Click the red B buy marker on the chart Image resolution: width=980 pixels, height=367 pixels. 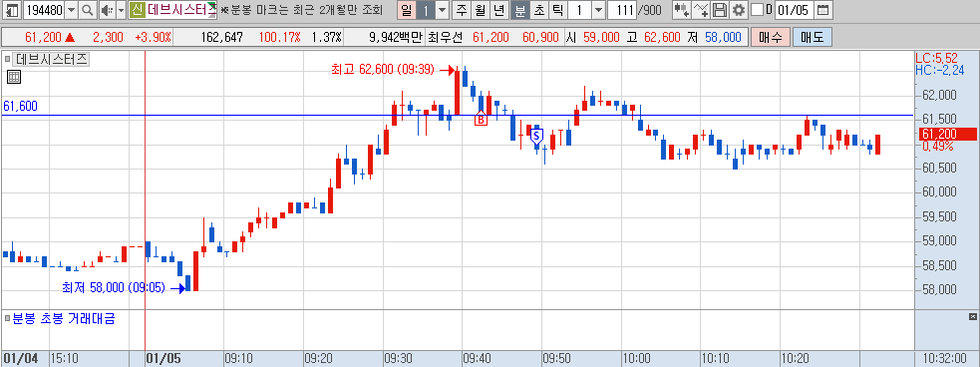click(481, 119)
